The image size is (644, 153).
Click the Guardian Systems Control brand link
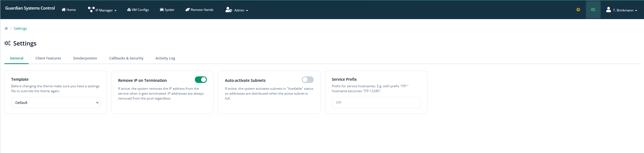pos(30,8)
